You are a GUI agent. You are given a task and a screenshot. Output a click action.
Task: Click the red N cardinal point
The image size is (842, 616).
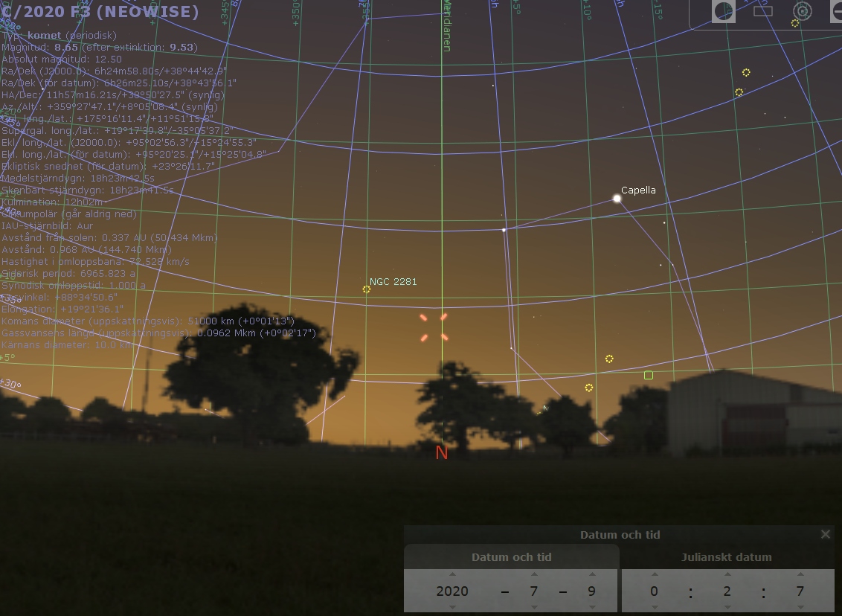coord(441,452)
